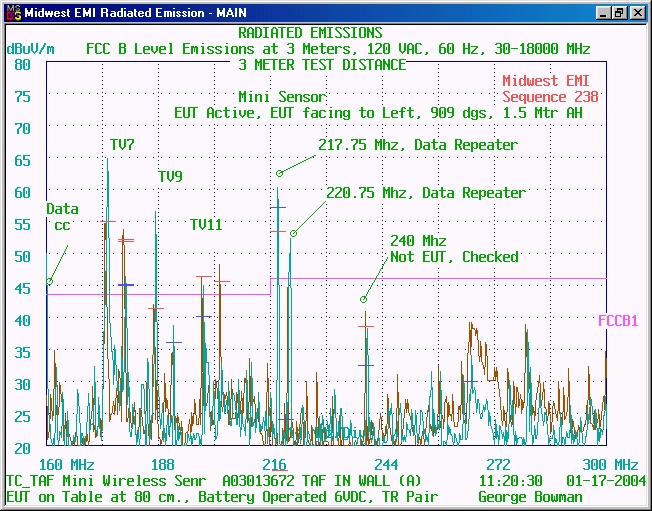This screenshot has height=511, width=652.
Task: Click the TV9 peak label
Action: pyautogui.click(x=170, y=177)
